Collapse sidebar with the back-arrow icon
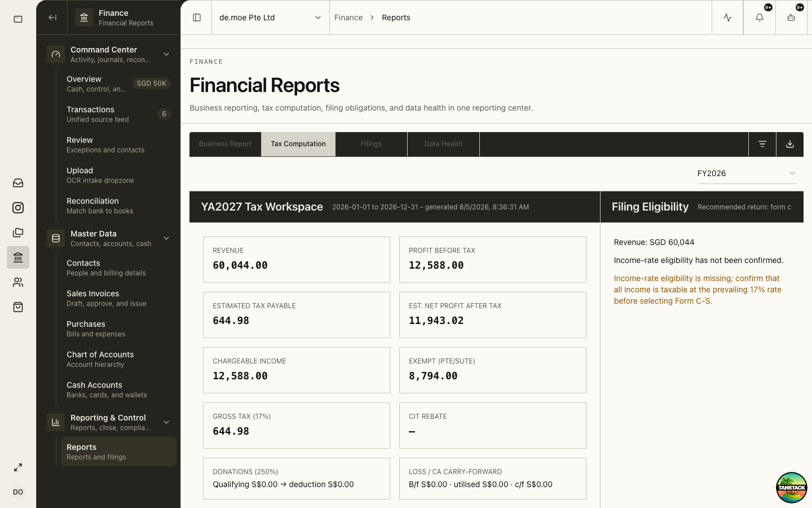812x508 pixels. 52,17
